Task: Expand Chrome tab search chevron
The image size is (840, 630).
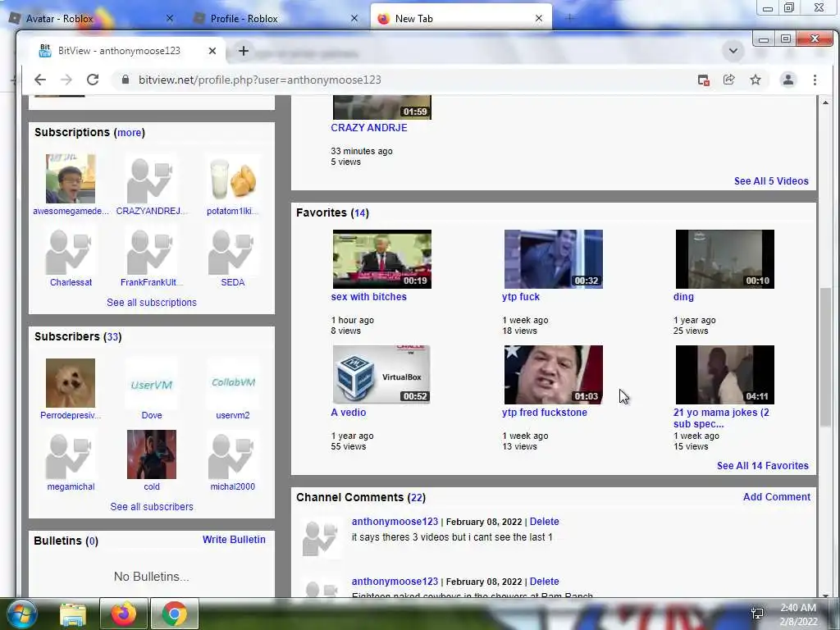Action: point(733,51)
